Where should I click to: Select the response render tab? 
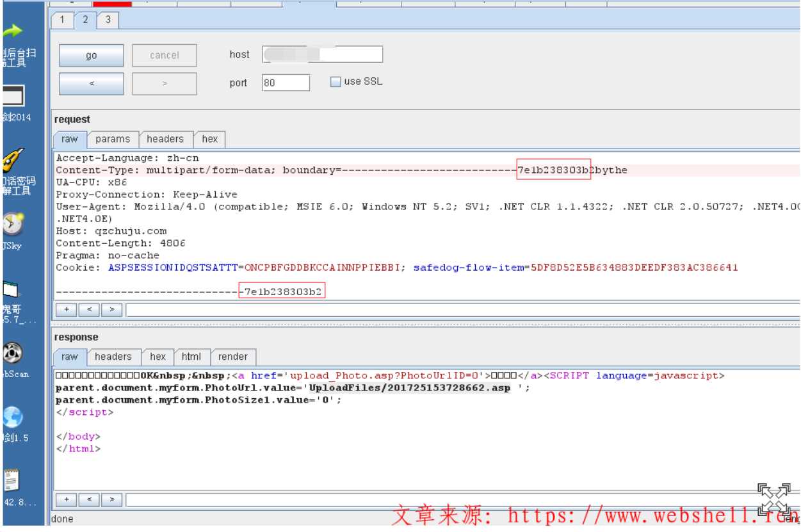click(233, 357)
